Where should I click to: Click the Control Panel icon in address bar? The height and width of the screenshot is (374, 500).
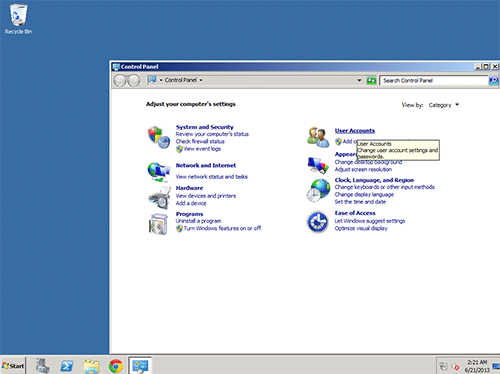(x=152, y=80)
